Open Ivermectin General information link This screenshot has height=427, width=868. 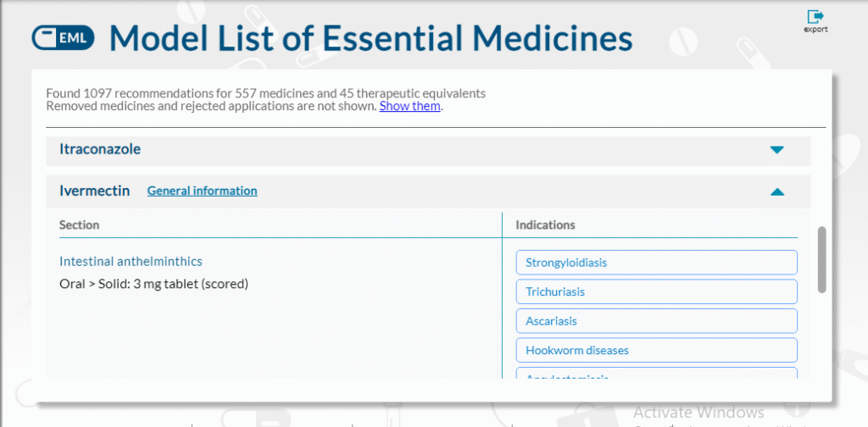click(x=202, y=191)
